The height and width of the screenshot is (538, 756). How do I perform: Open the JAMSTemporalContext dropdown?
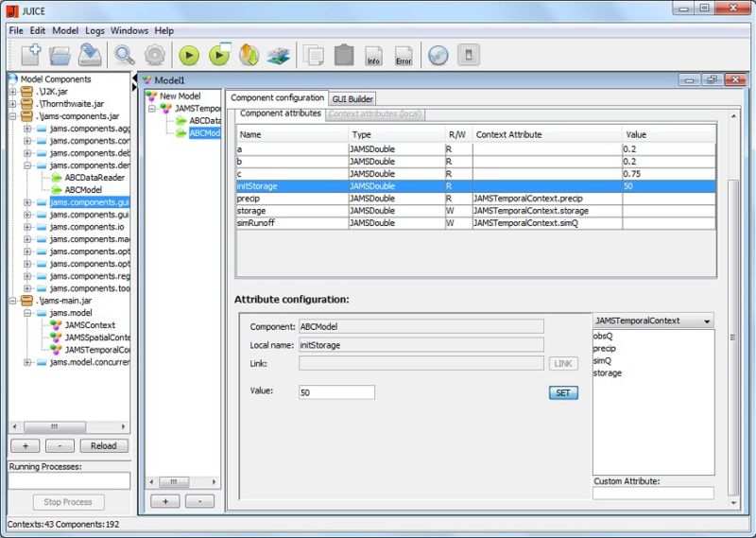(x=652, y=321)
